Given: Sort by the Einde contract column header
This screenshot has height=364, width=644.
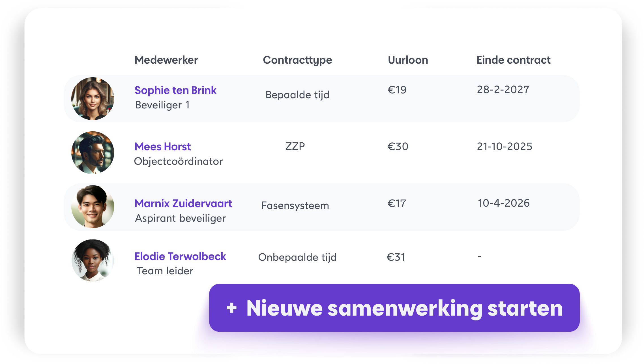Looking at the screenshot, I should coord(513,60).
